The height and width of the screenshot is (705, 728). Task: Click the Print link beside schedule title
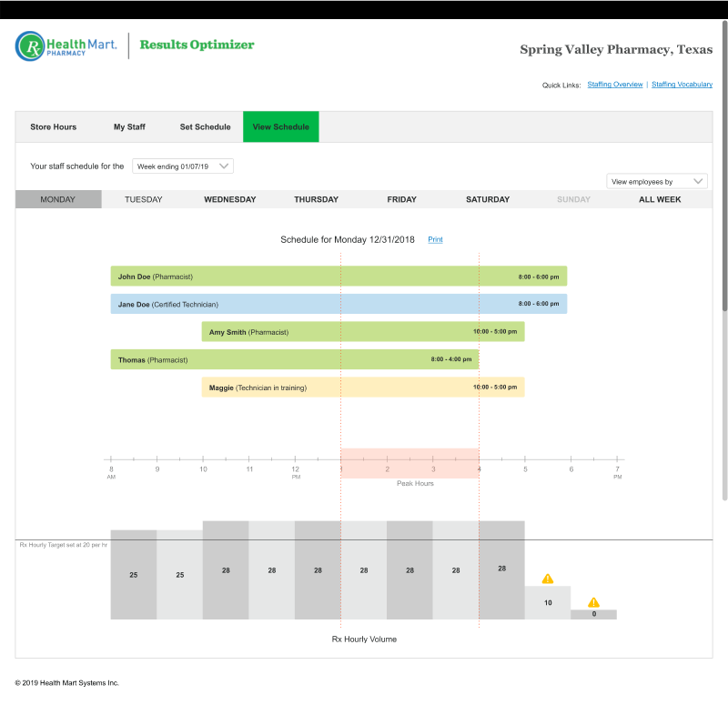pos(435,239)
